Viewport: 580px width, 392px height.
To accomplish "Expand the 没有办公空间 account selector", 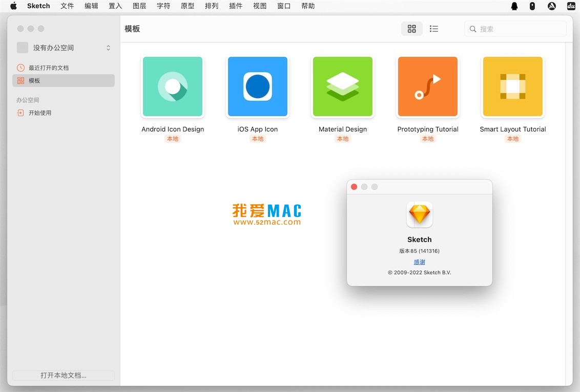I will pos(108,47).
